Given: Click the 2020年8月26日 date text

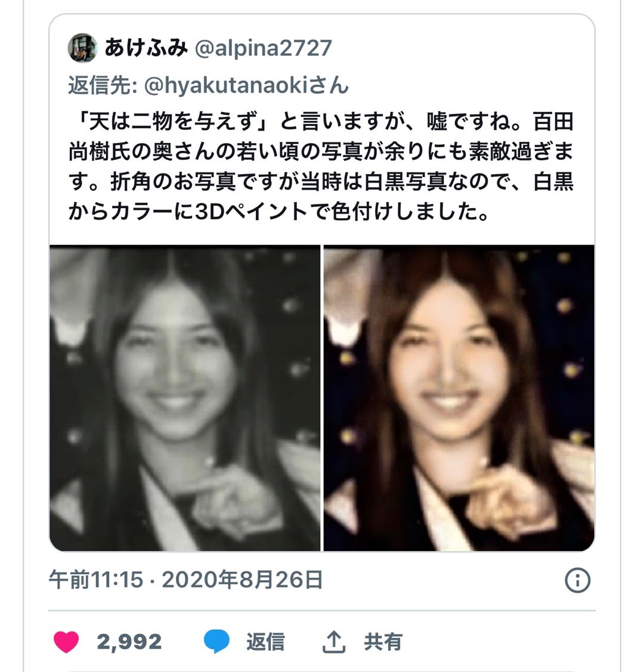Looking at the screenshot, I should pyautogui.click(x=242, y=580).
